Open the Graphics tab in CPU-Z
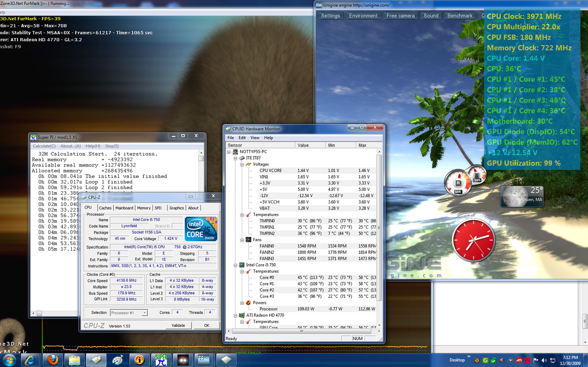 click(176, 208)
